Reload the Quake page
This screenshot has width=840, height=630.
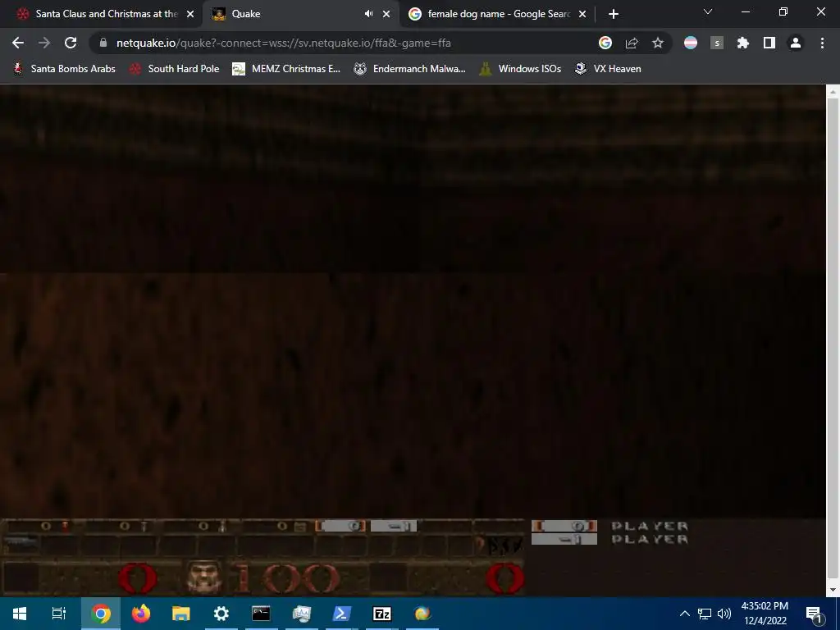(71, 43)
